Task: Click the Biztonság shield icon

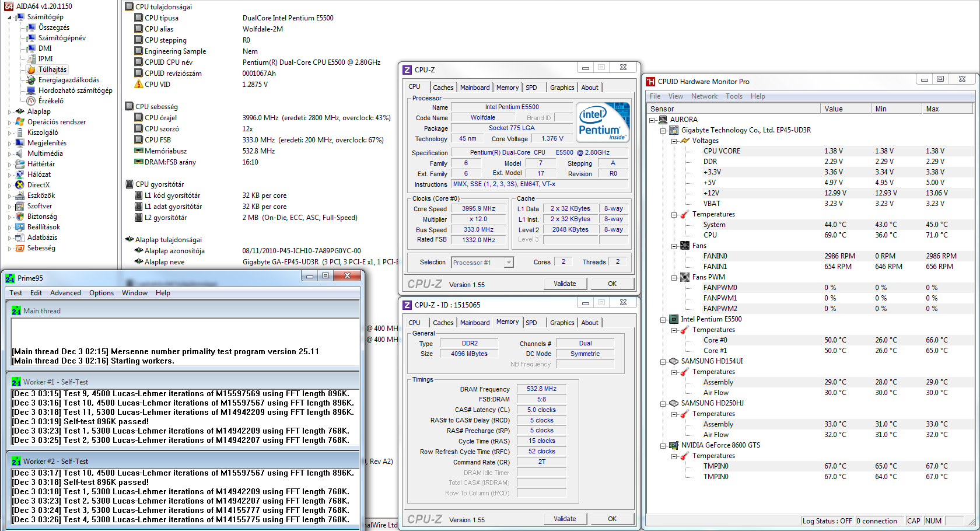Action: (x=20, y=216)
